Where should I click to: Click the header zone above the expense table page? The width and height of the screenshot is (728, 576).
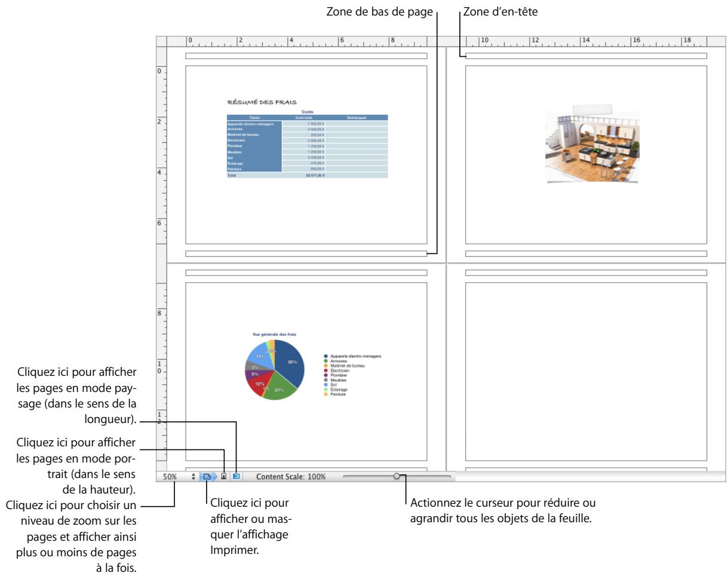click(x=306, y=56)
